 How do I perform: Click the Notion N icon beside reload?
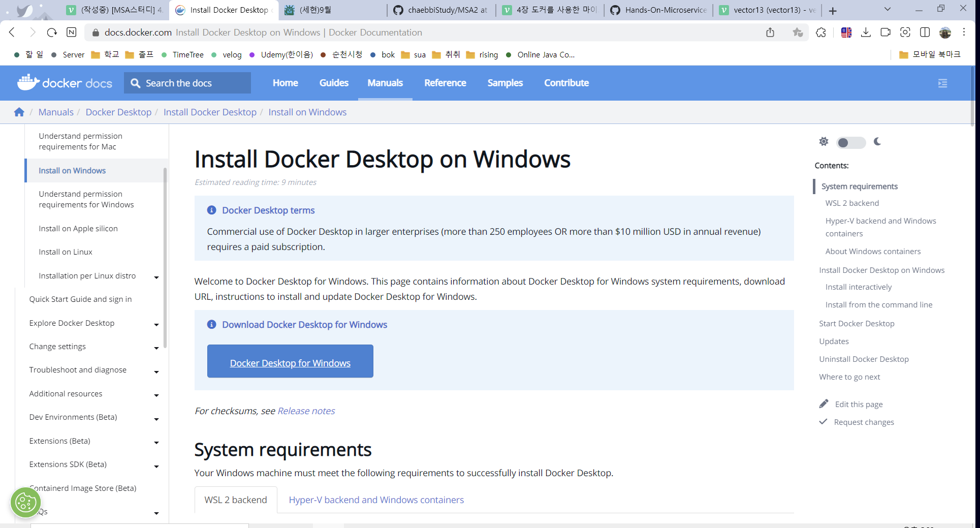point(72,33)
